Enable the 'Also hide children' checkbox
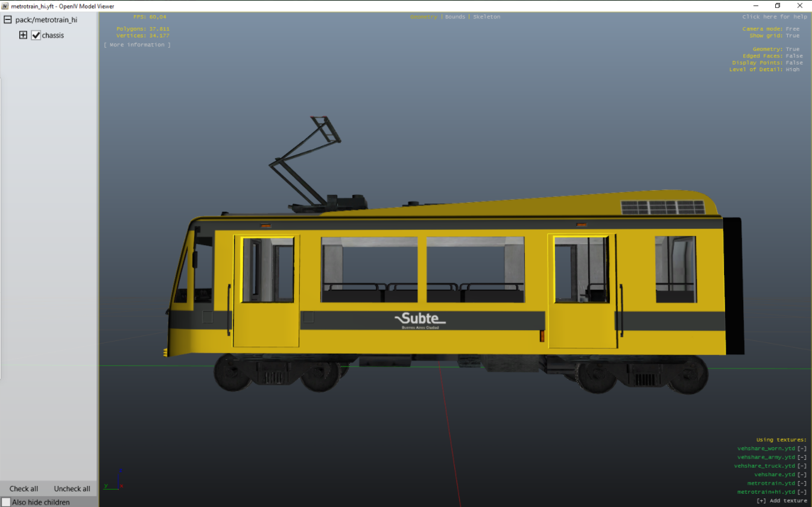The width and height of the screenshot is (812, 507). [6, 502]
